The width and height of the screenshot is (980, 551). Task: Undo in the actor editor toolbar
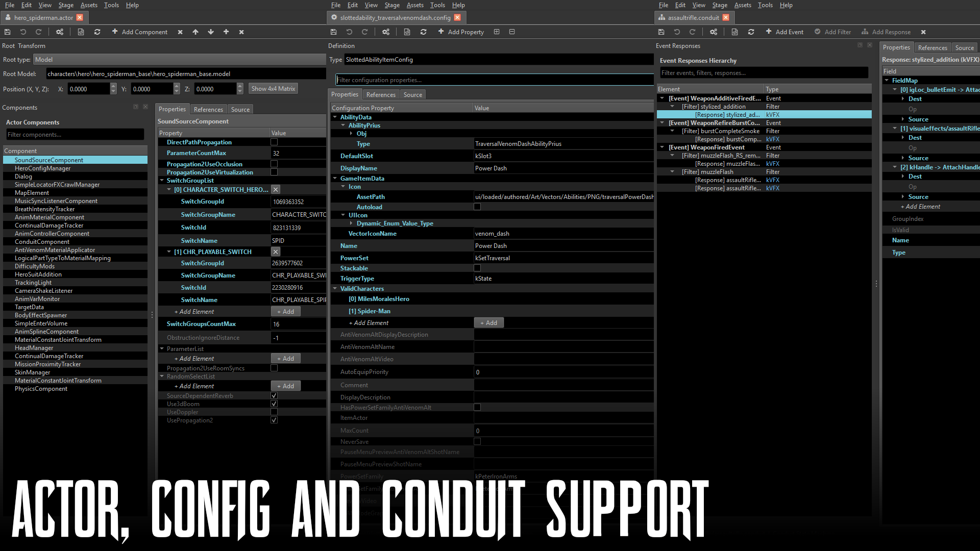coord(23,32)
